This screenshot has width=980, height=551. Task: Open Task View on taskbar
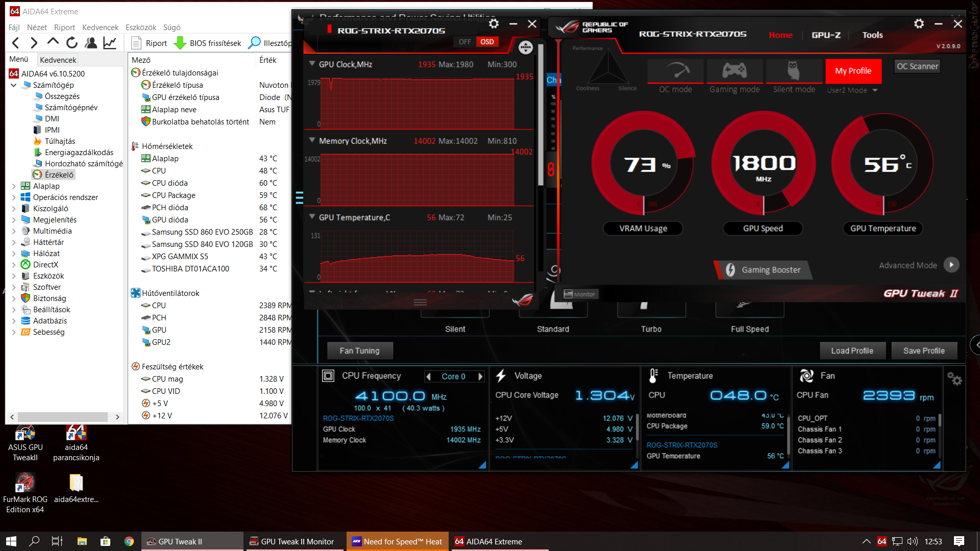[x=57, y=541]
